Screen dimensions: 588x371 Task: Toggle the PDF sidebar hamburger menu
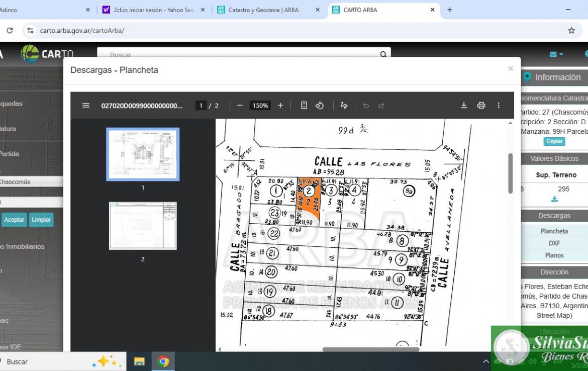click(x=86, y=106)
